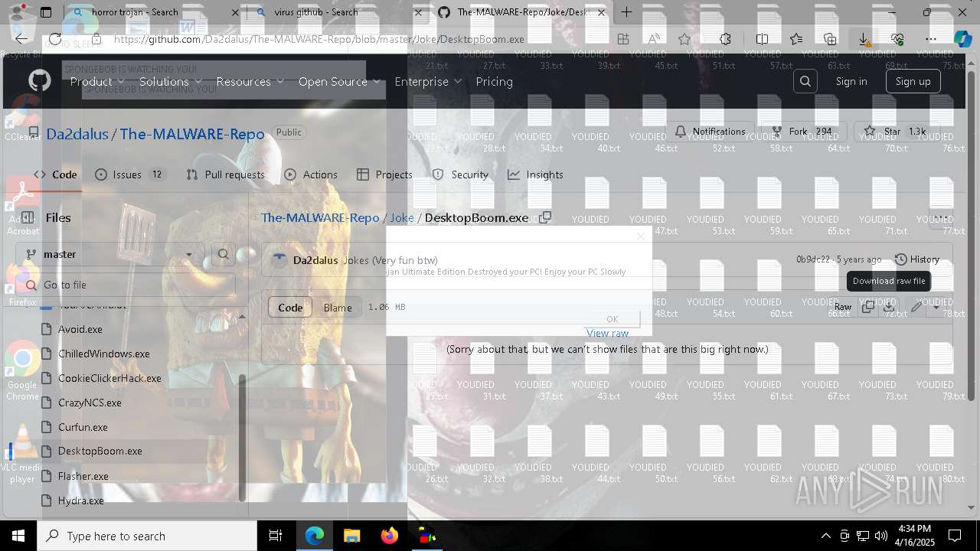The image size is (980, 551).
Task: Open Edge tab actions menu icon
Action: point(46,12)
